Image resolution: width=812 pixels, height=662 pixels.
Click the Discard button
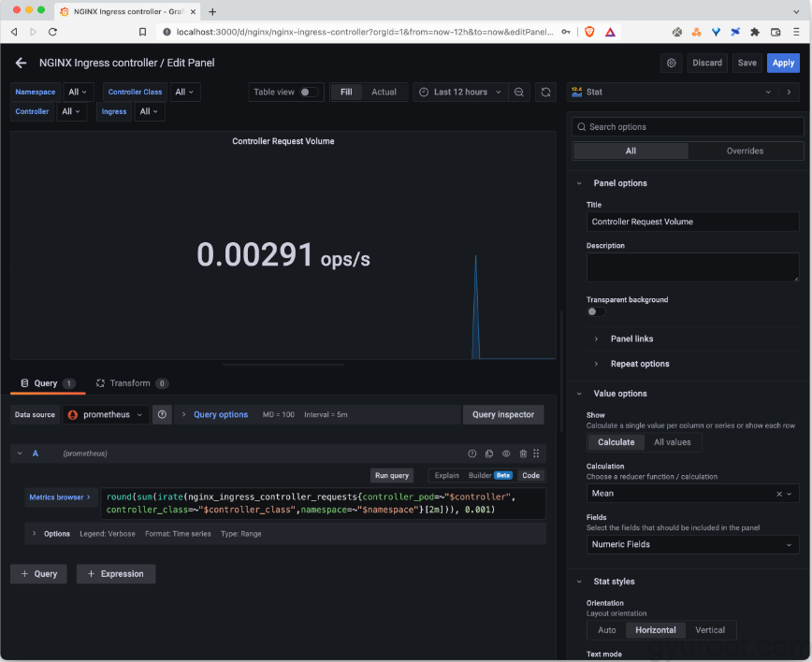(x=707, y=63)
